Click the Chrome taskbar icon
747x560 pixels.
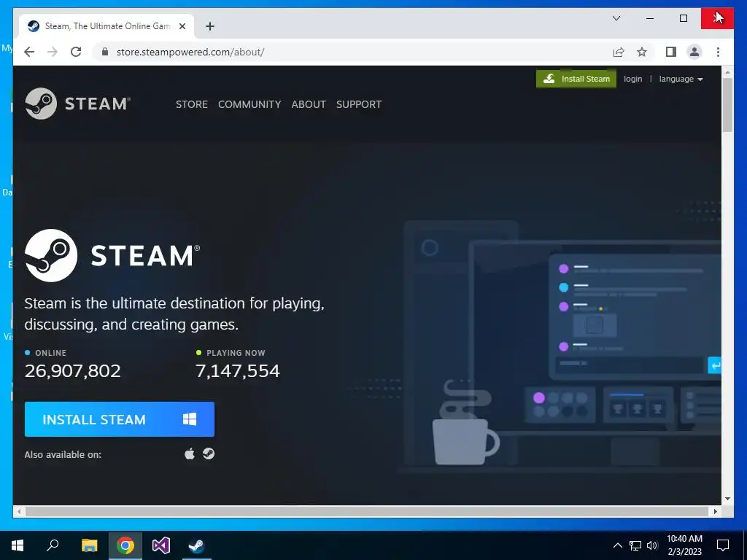125,545
